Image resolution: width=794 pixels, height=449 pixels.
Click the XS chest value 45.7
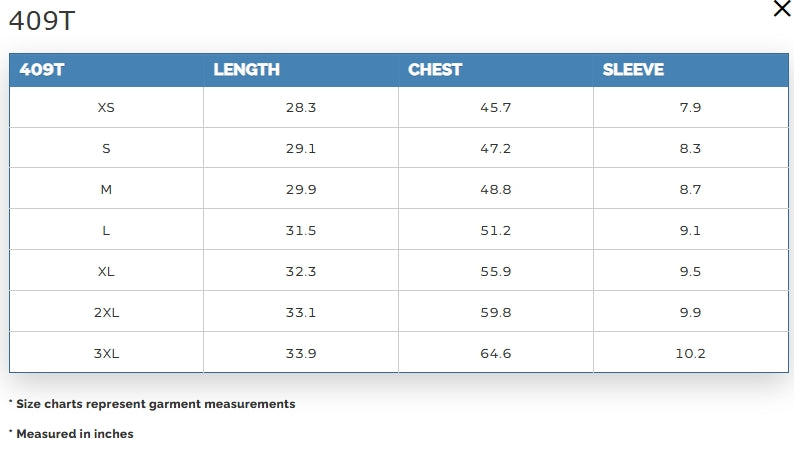click(x=496, y=107)
